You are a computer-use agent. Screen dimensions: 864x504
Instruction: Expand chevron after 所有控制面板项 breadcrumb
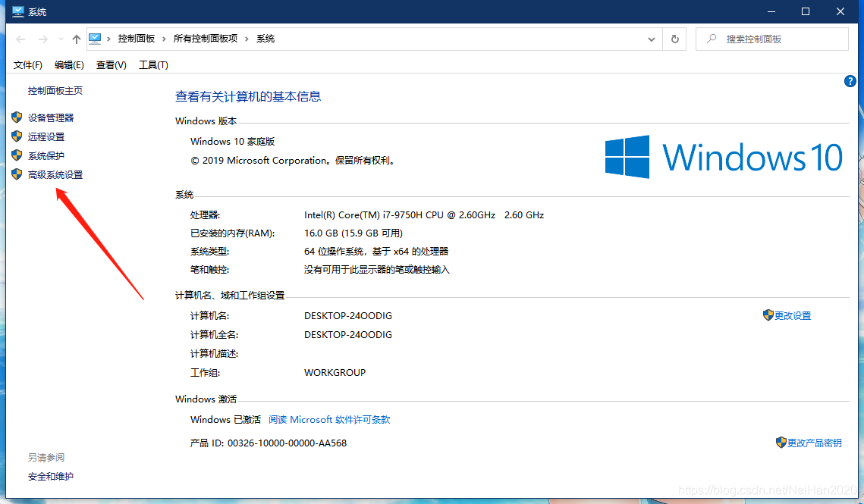[x=247, y=39]
